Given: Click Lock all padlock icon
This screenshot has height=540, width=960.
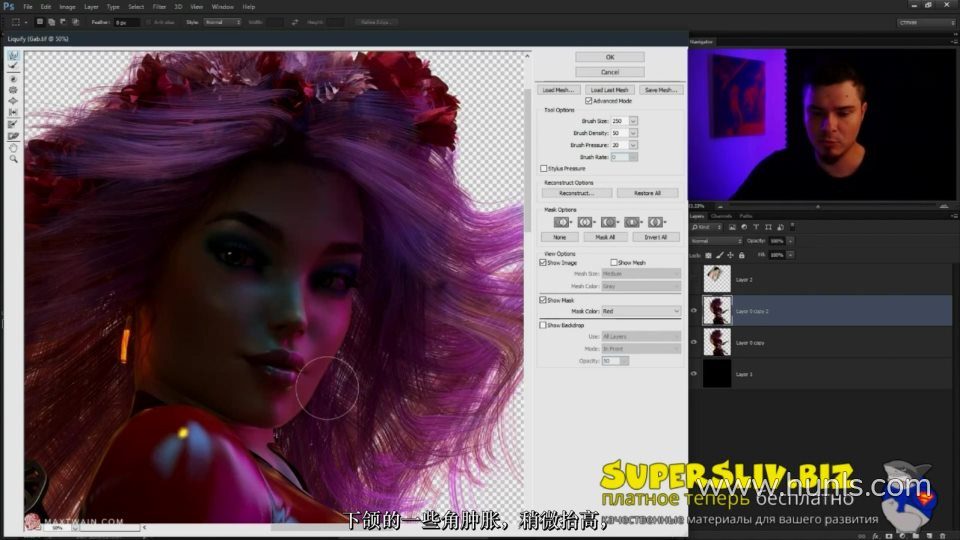Looking at the screenshot, I should coord(741,255).
